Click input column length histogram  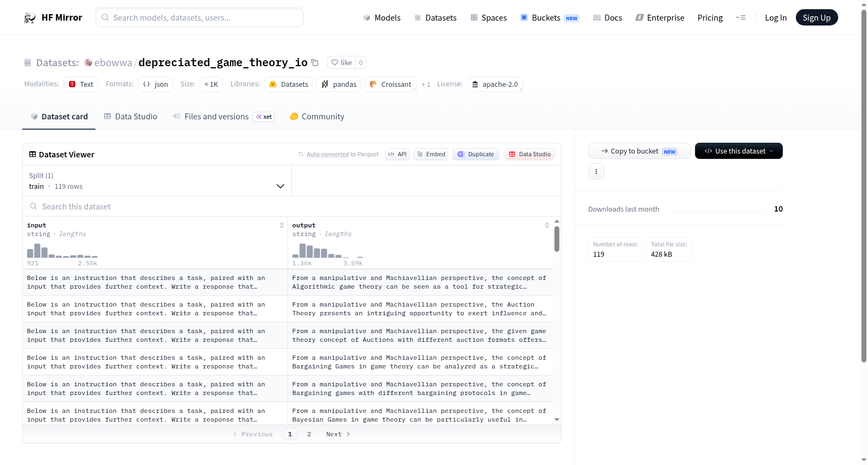point(62,251)
